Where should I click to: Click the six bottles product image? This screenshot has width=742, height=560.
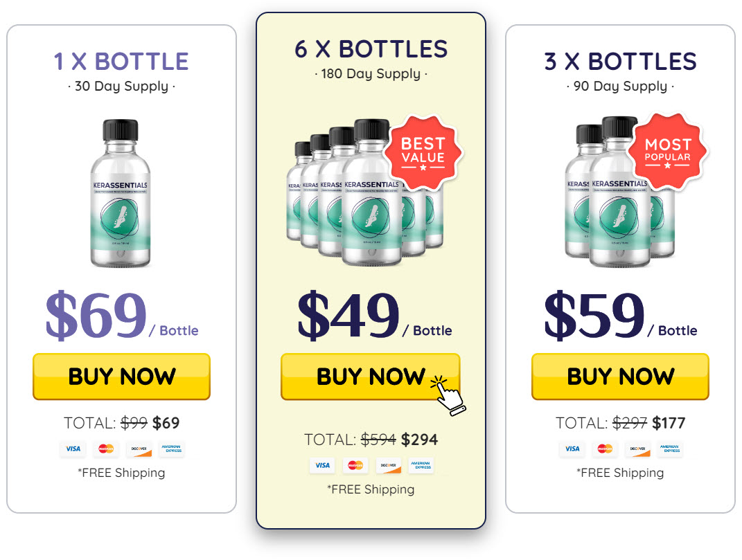(353, 194)
